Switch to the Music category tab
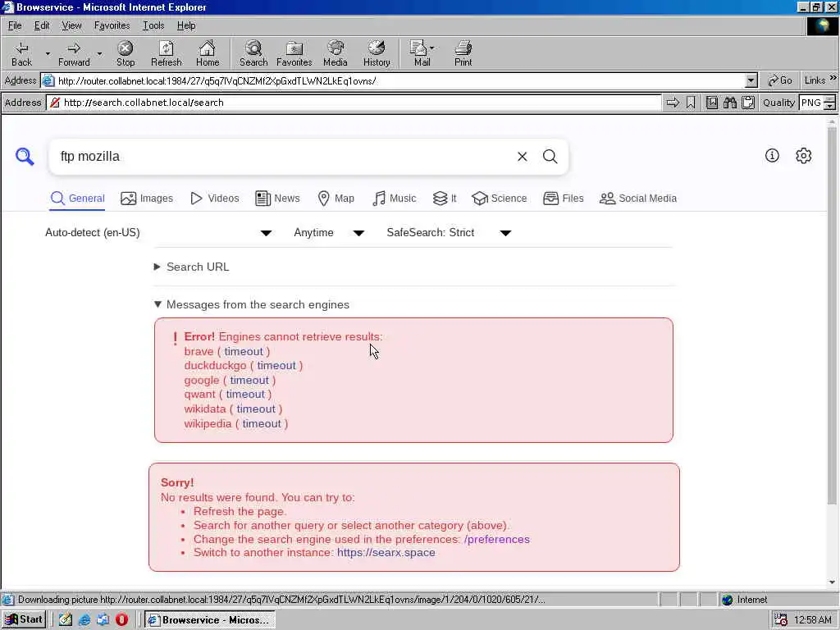 pos(394,199)
